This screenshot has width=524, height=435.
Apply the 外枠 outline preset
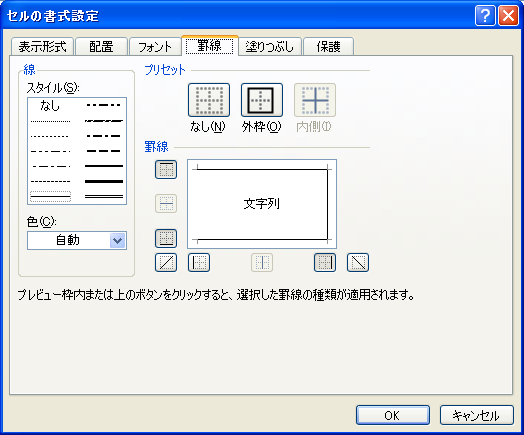tap(262, 100)
